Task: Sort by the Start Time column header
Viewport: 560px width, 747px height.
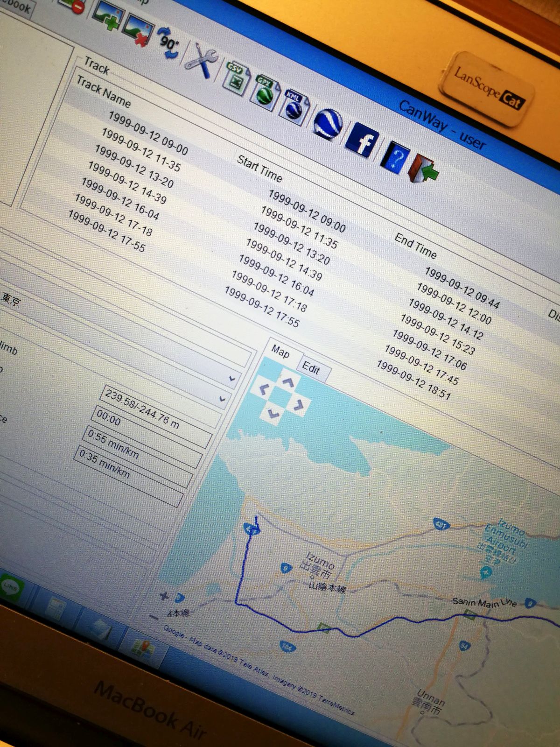Action: 259,169
